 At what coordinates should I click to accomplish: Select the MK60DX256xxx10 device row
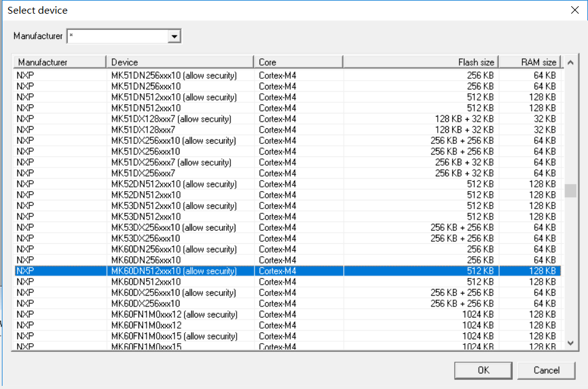click(287, 303)
